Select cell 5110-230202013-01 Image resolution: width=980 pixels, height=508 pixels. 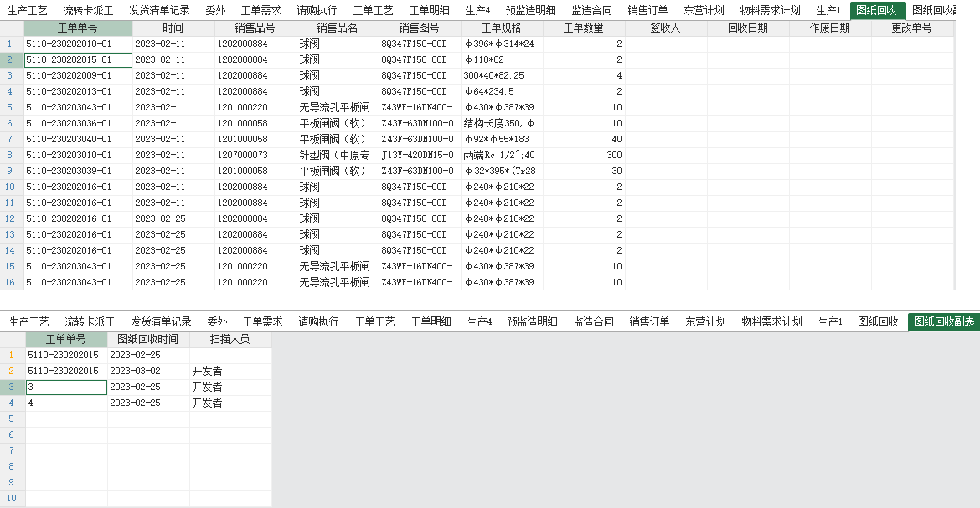click(x=78, y=92)
